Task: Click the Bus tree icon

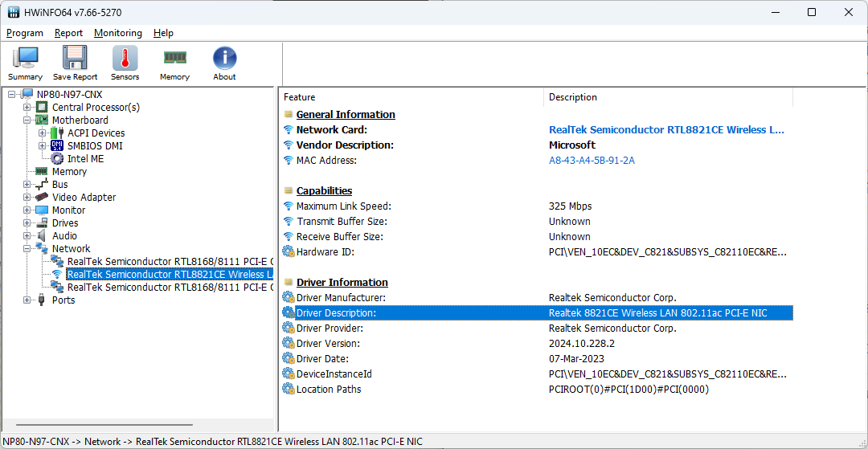Action: pyautogui.click(x=42, y=185)
